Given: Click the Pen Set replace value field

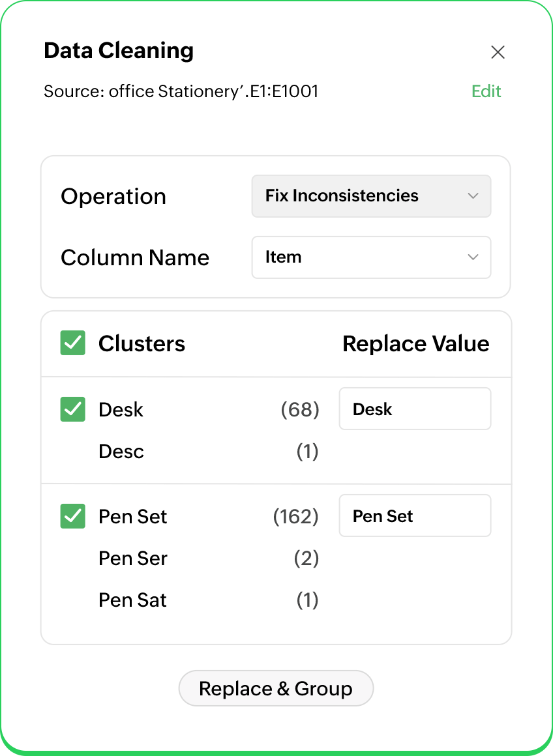Looking at the screenshot, I should pyautogui.click(x=415, y=516).
